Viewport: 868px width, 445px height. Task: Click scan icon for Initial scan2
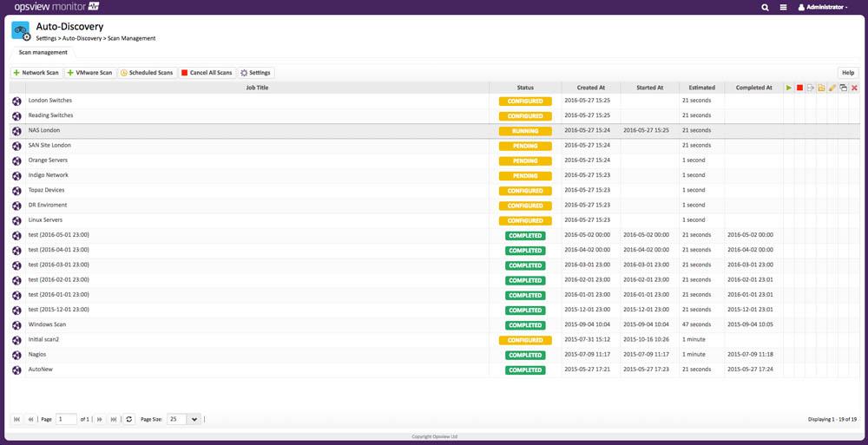coord(16,340)
